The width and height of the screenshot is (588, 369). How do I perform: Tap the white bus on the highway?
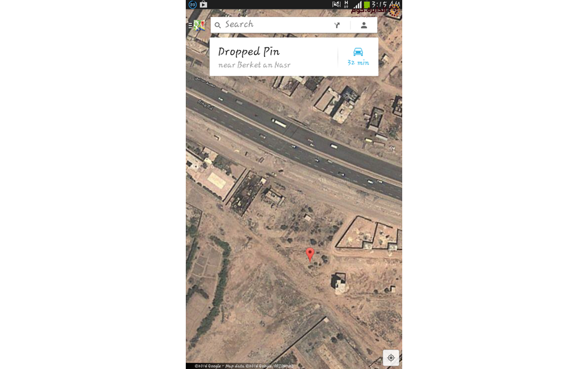point(279,123)
